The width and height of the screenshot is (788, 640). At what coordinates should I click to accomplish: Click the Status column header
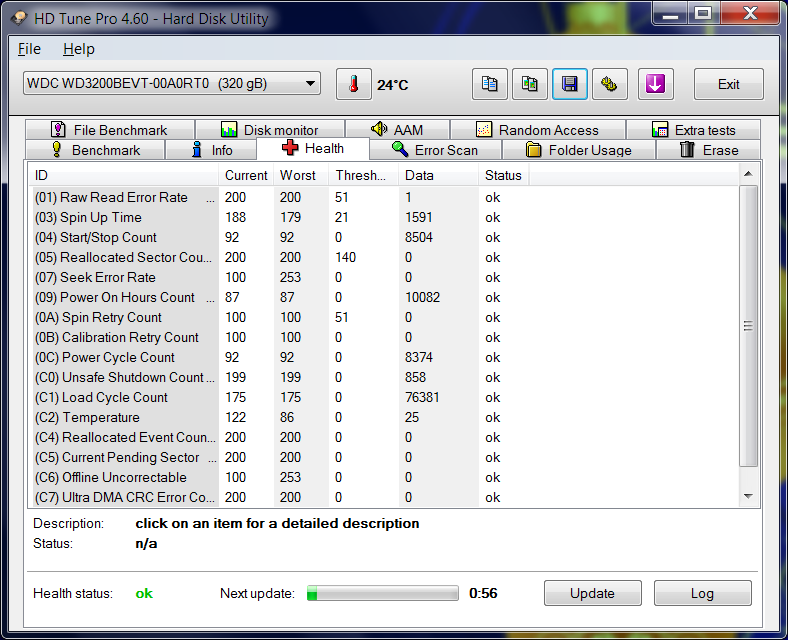click(x=504, y=175)
